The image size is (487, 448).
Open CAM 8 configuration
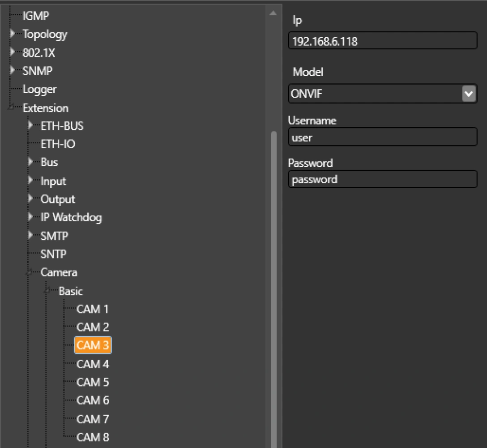92,437
